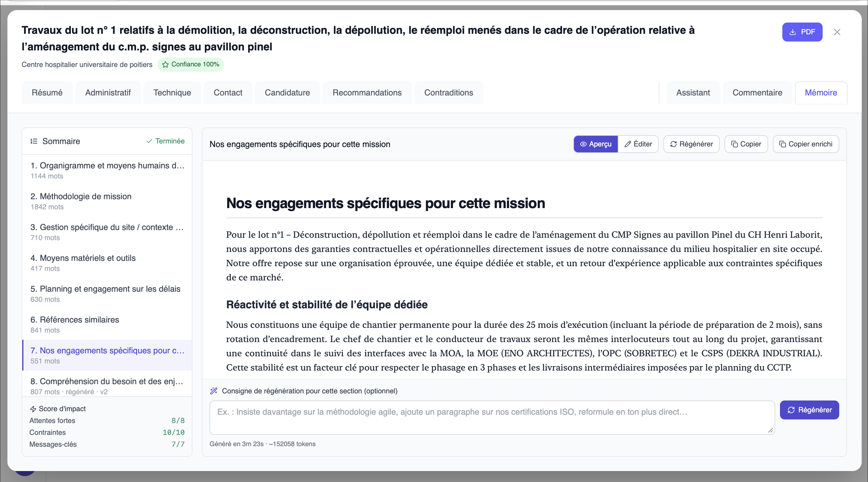Select section 5 Planning et engagement sur les délais
868x482 pixels.
click(x=107, y=293)
